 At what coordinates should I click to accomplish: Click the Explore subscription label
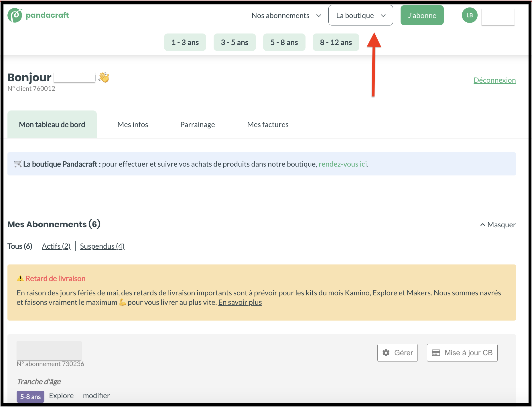[x=61, y=396]
